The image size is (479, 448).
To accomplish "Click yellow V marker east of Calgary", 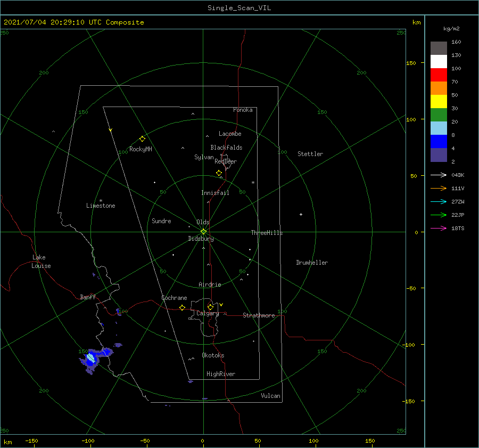I will pyautogui.click(x=221, y=305).
